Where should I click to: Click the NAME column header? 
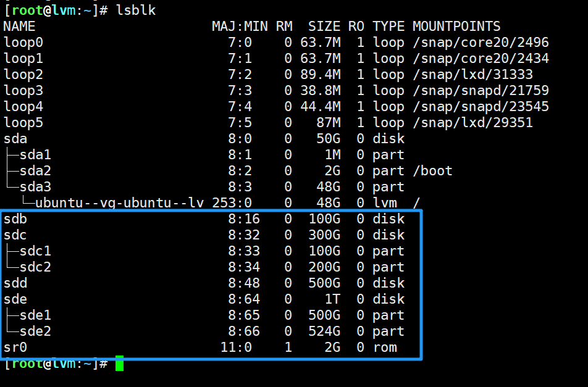[19, 27]
